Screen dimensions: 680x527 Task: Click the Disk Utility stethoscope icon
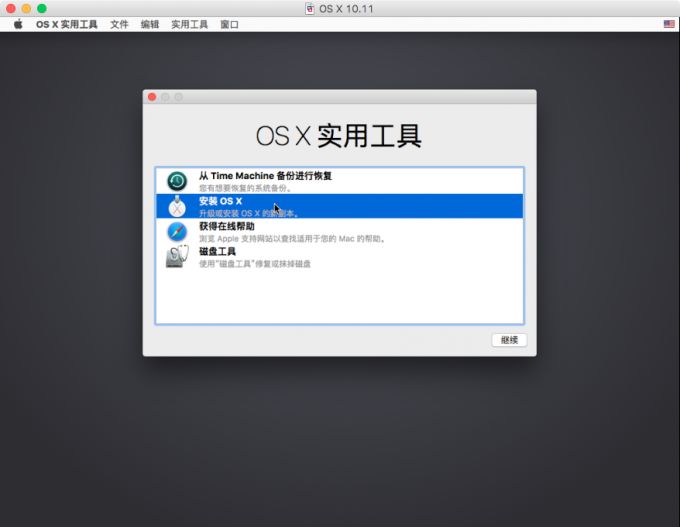pyautogui.click(x=177, y=256)
